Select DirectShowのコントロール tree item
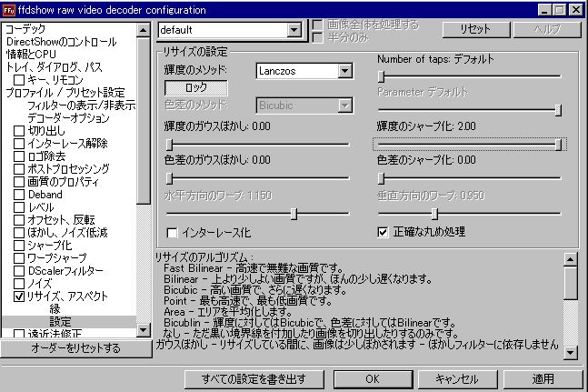Image resolution: width=588 pixels, height=392 pixels. pos(61,42)
